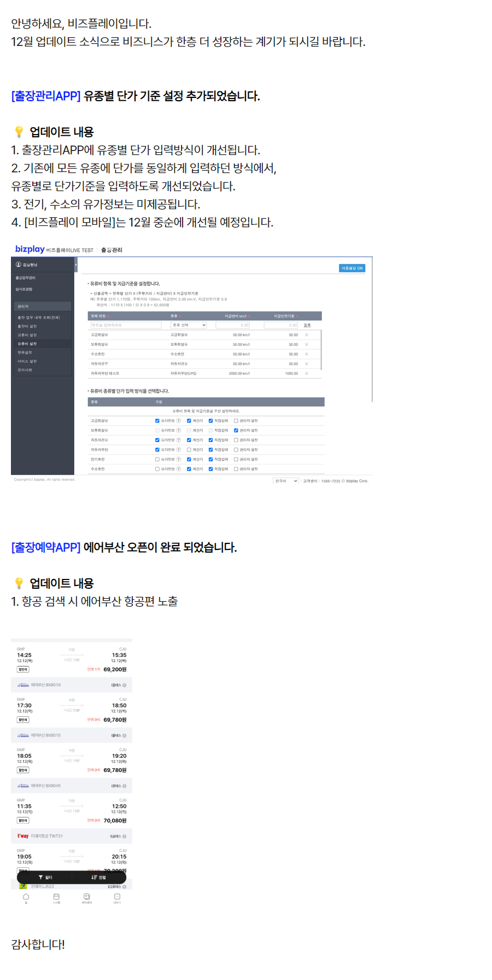Uncheck 계산기 for 고급휘발유
492x980 pixels.
pyautogui.click(x=189, y=421)
